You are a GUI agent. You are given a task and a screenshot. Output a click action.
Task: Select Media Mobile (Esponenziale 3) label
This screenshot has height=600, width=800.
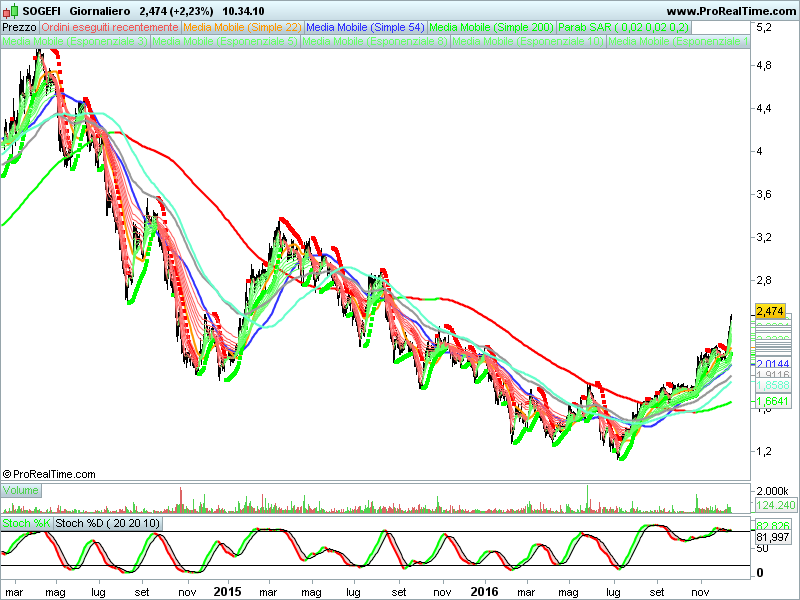[x=75, y=41]
